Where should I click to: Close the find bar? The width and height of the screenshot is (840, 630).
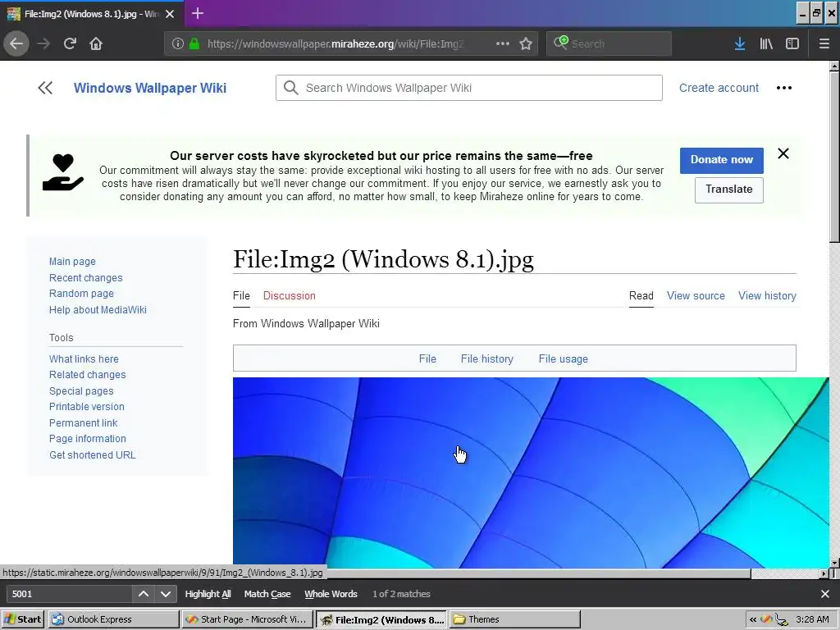(825, 594)
